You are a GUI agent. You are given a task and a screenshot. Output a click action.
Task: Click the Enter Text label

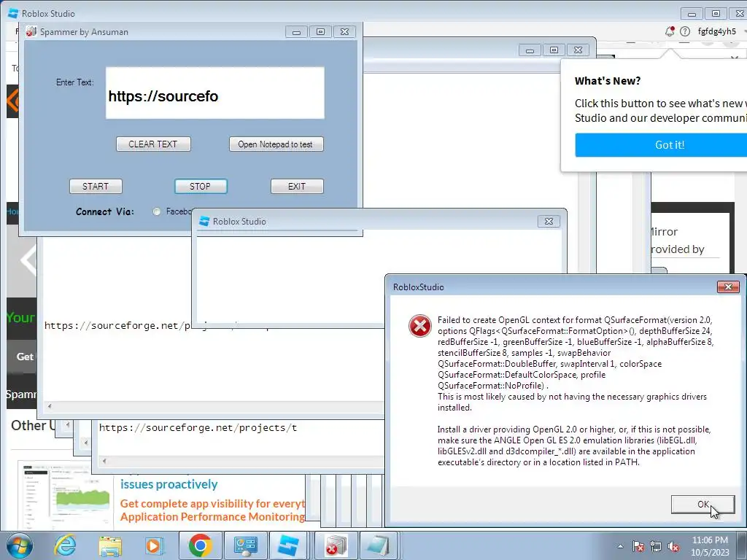[75, 82]
